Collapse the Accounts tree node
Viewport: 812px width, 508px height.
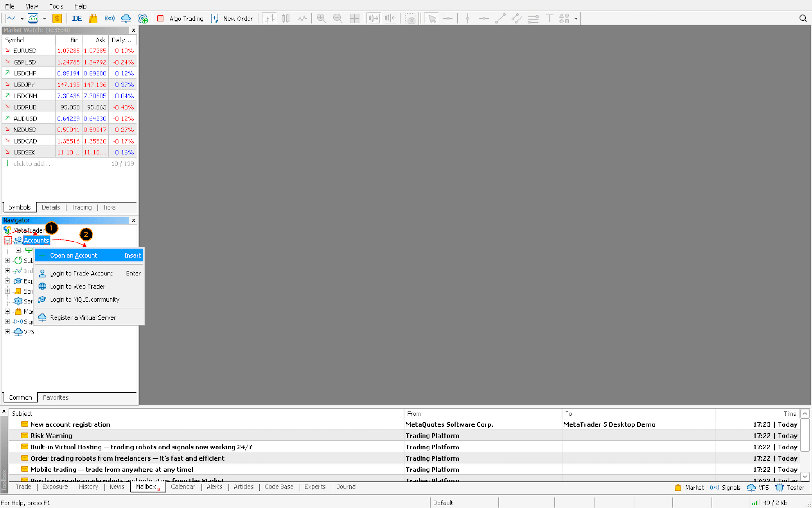coord(8,240)
